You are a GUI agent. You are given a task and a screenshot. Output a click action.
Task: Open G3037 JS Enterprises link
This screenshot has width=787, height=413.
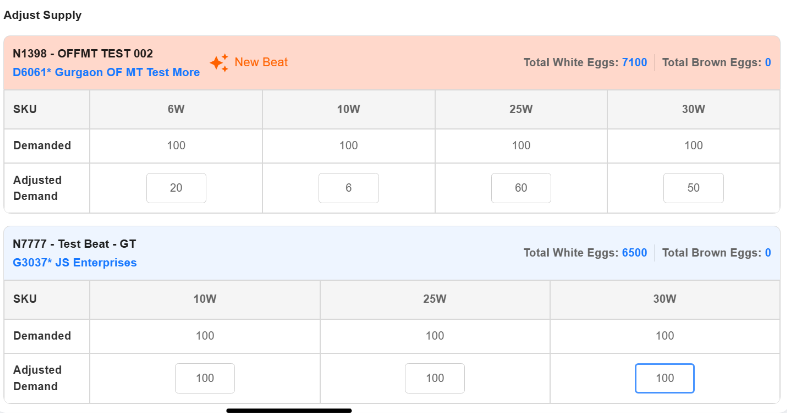tap(75, 263)
